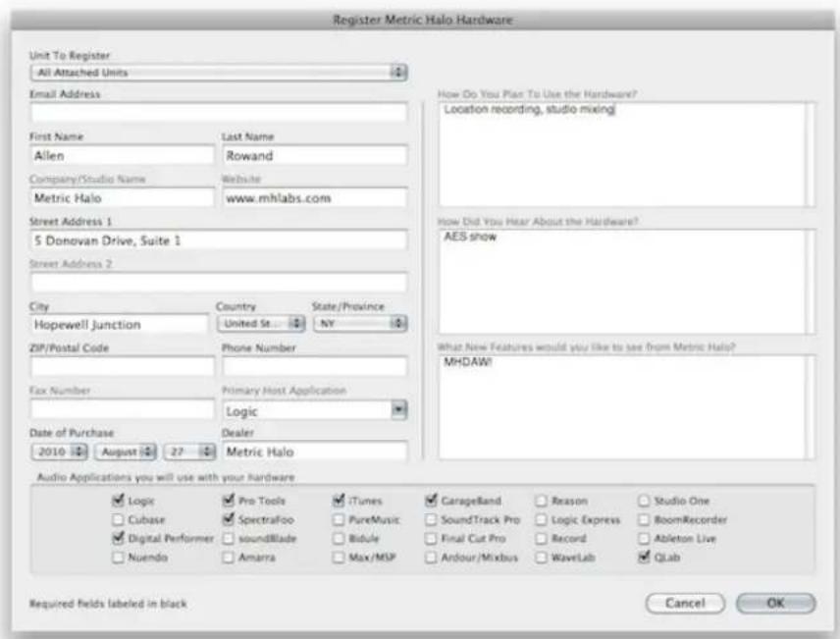The width and height of the screenshot is (840, 639).
Task: Click the First Name field containing Allen
Action: point(122,155)
